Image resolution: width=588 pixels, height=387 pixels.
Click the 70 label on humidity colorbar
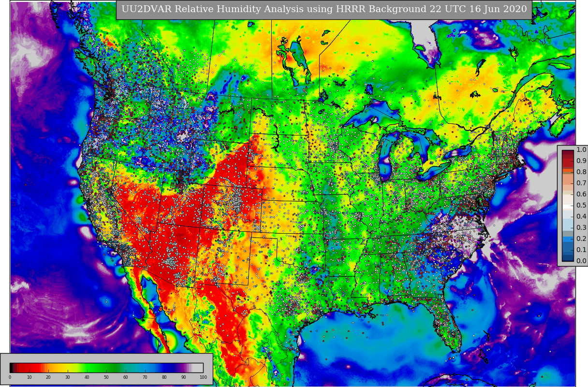[145, 377]
